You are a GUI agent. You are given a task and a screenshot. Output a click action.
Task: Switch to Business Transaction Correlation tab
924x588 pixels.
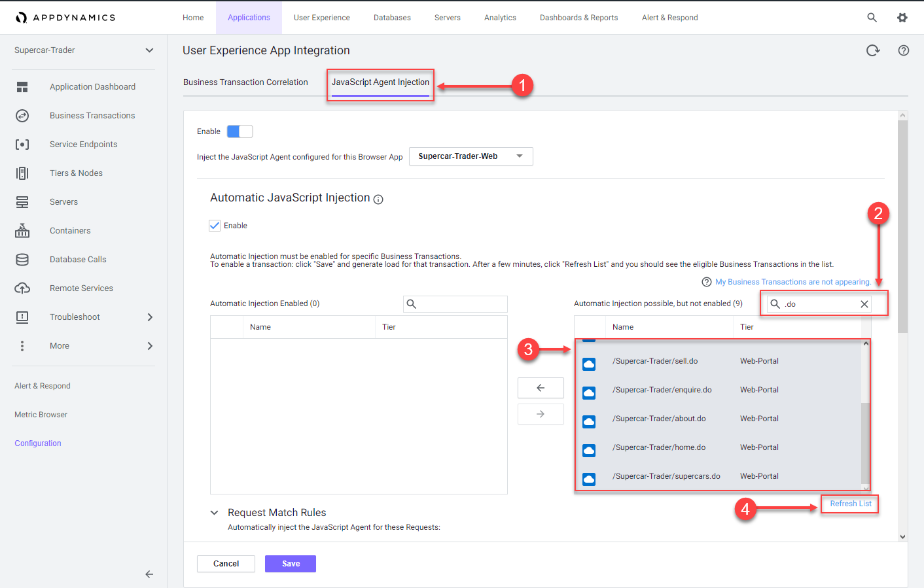click(x=245, y=82)
